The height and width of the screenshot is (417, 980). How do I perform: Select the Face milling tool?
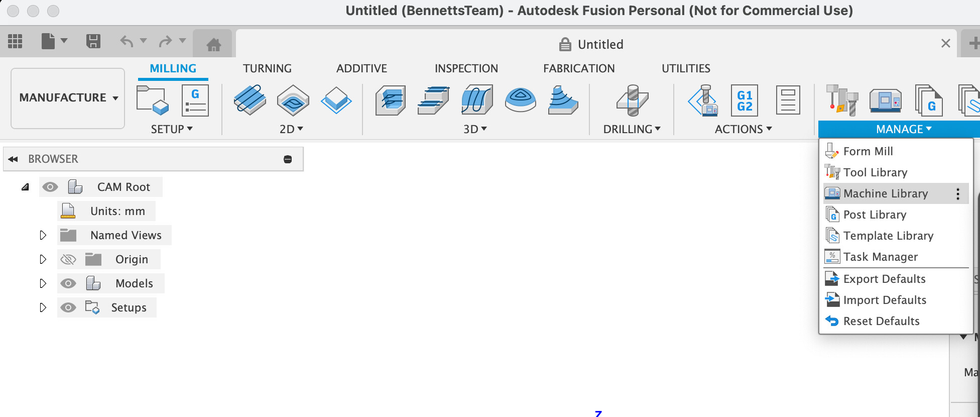coord(336,100)
